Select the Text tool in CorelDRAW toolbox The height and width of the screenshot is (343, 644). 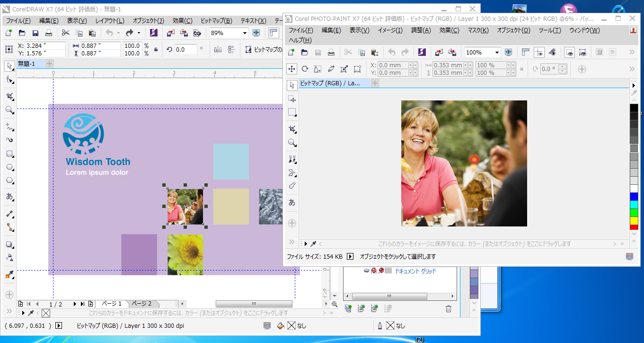(9, 197)
